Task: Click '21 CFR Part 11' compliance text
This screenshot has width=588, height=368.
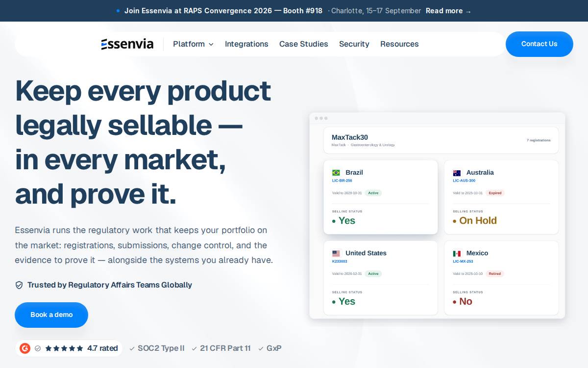Action: 225,348
